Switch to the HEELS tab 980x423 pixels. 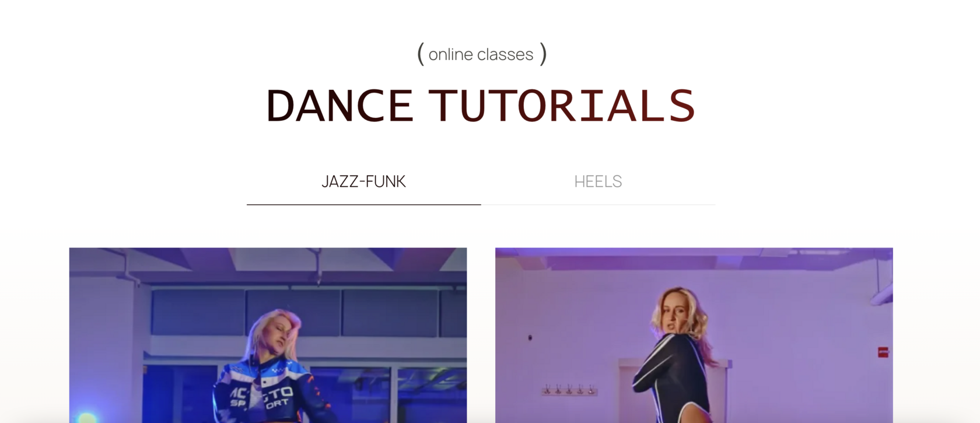(598, 181)
